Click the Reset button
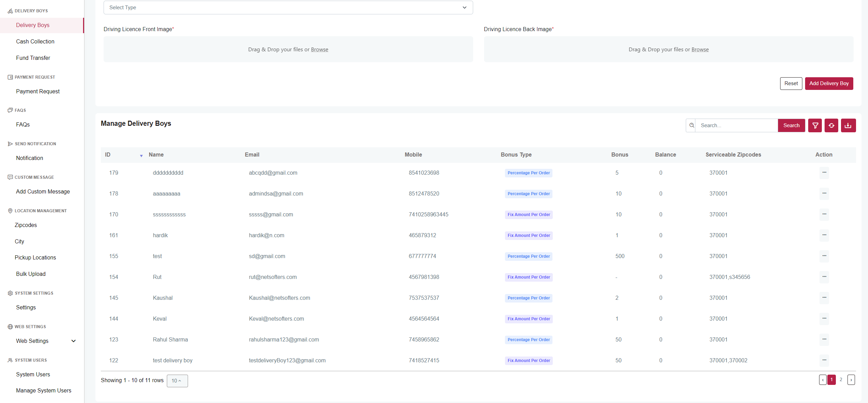The image size is (868, 403). 791,83
